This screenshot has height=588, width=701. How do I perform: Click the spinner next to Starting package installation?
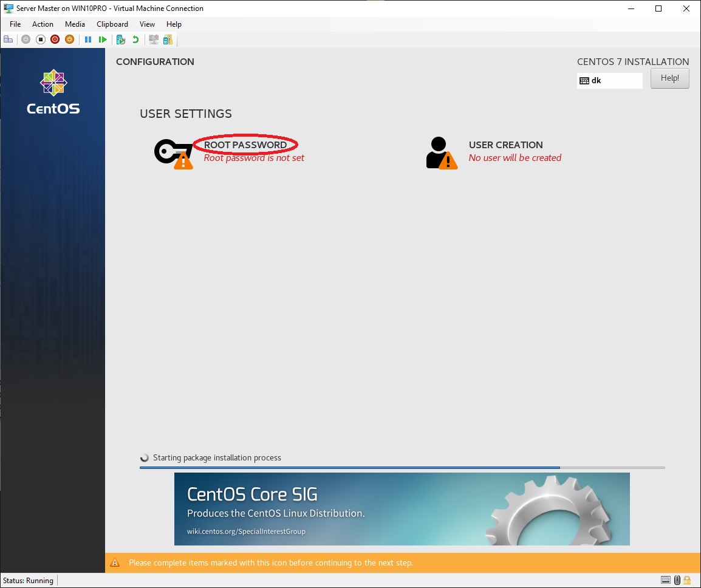click(145, 458)
